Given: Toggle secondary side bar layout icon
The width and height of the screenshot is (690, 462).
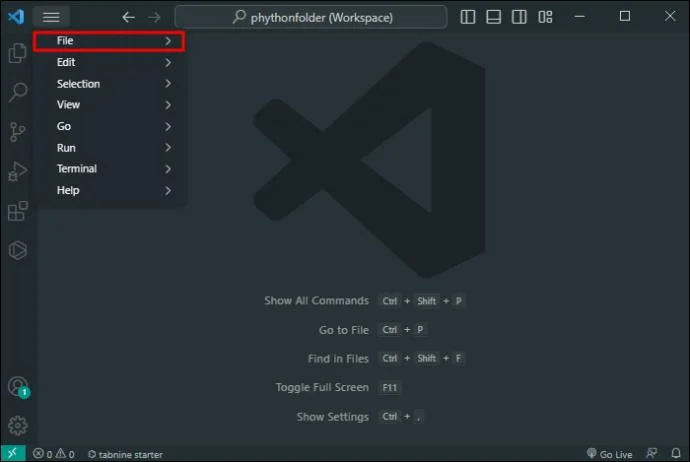Looking at the screenshot, I should coord(519,17).
